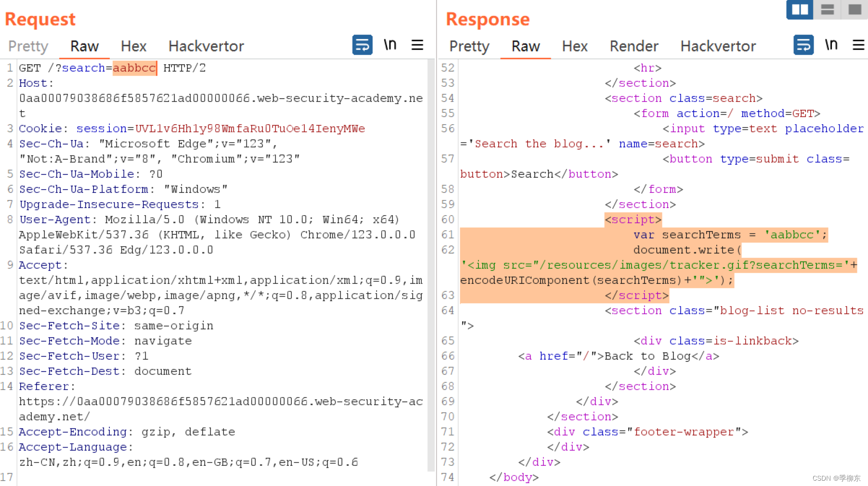This screenshot has height=486, width=868.
Task: Select the Request Raw tab
Action: point(84,46)
